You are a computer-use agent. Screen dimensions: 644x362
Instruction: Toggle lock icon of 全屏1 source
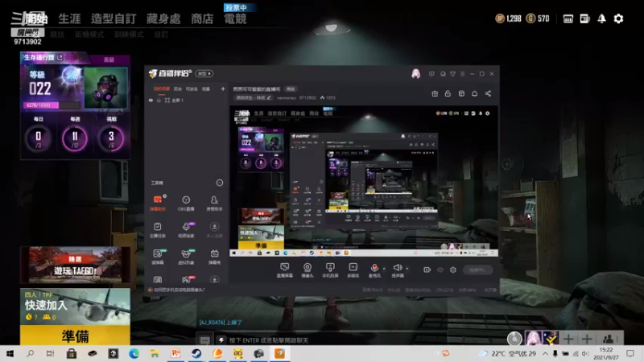tap(159, 100)
